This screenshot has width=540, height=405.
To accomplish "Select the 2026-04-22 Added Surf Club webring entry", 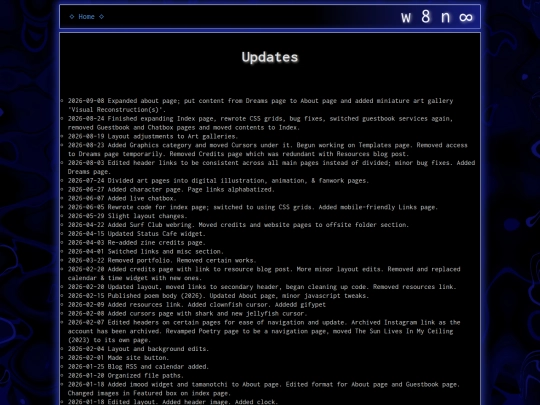I will (x=238, y=225).
